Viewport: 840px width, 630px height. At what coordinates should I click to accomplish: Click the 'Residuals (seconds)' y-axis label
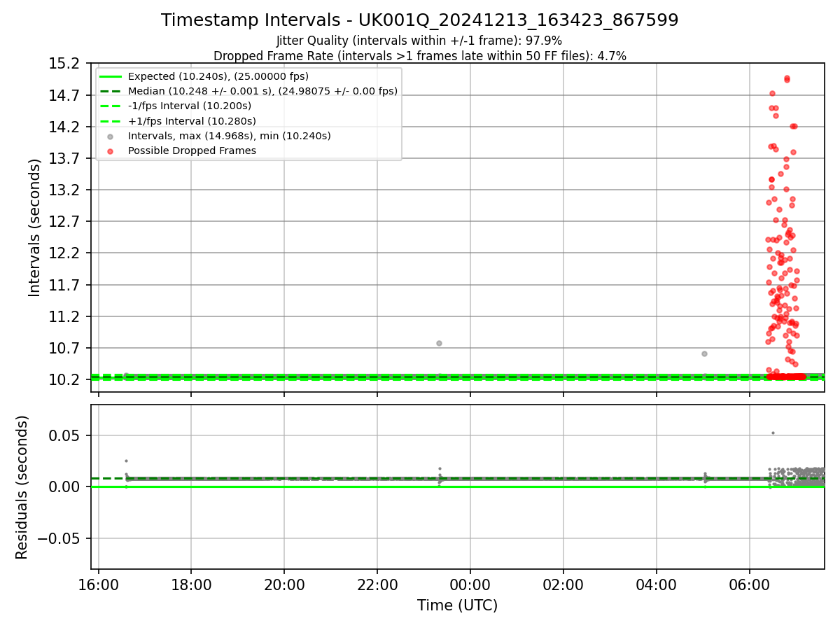(22, 487)
